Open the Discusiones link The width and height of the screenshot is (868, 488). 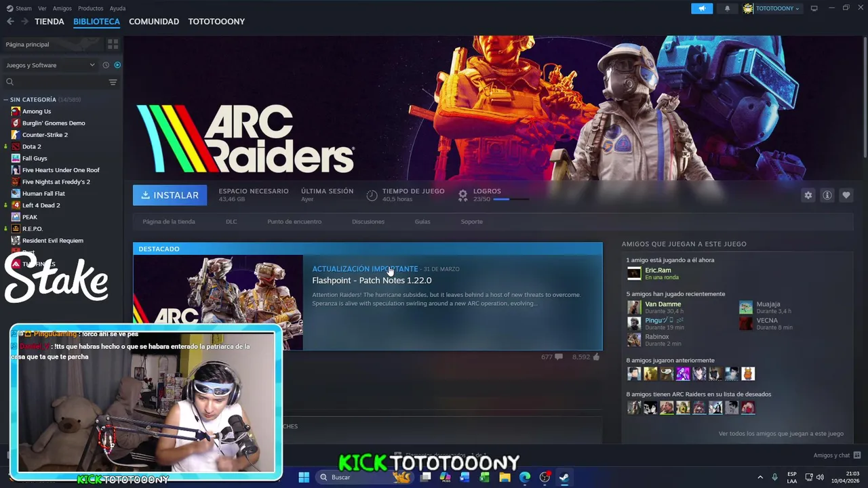pyautogui.click(x=368, y=222)
